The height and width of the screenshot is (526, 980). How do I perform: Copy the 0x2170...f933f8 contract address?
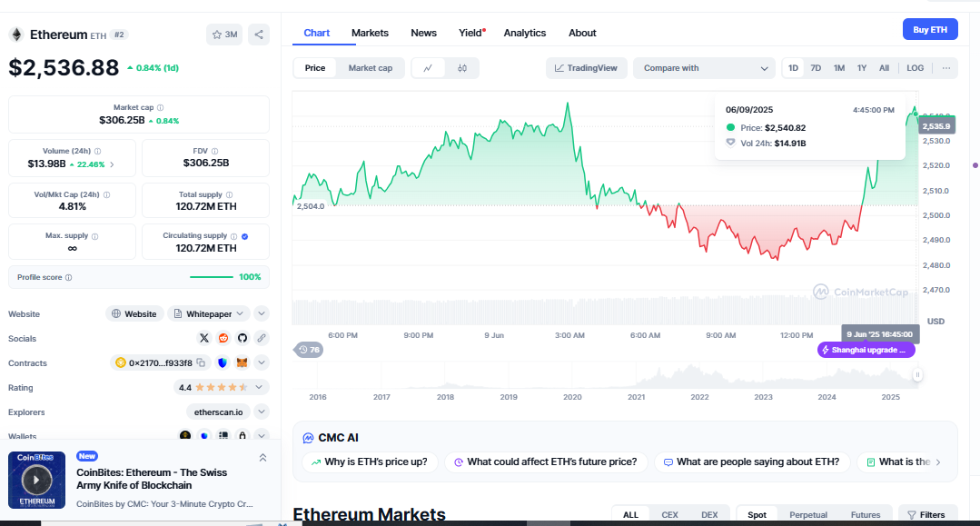pos(201,362)
